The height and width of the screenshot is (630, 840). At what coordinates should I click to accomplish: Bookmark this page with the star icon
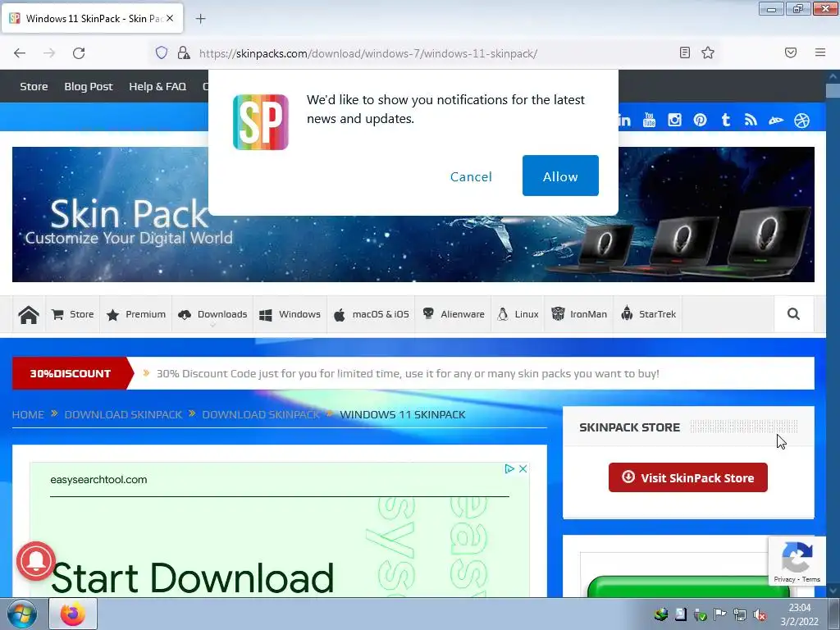[x=708, y=52]
